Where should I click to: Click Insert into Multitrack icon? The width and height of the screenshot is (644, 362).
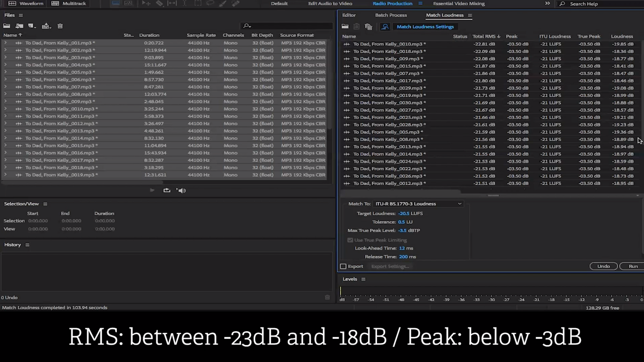tap(46, 26)
